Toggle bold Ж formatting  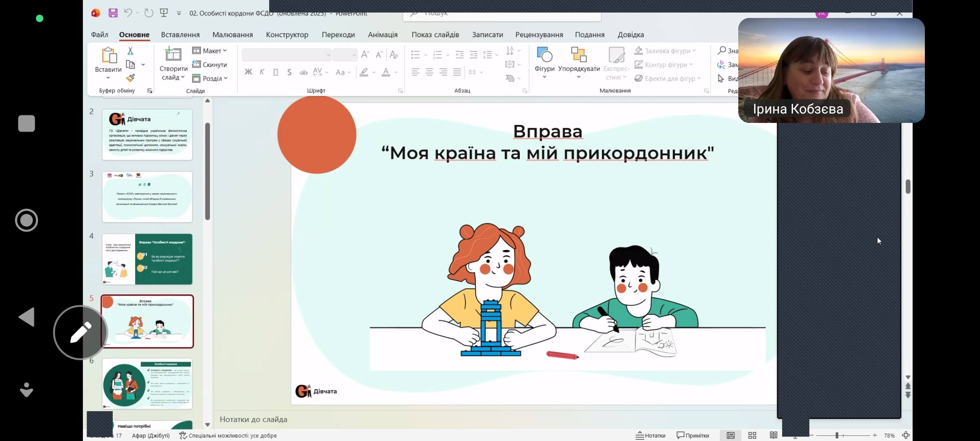pyautogui.click(x=248, y=72)
